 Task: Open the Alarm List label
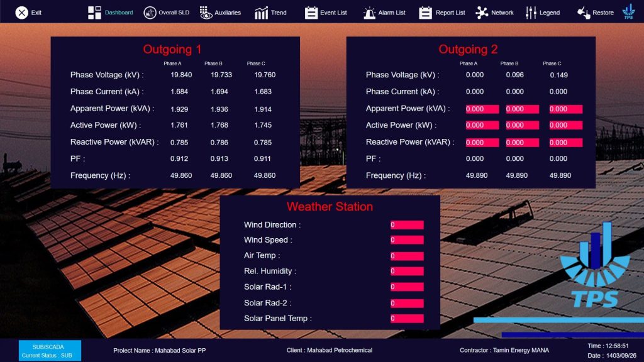point(391,13)
